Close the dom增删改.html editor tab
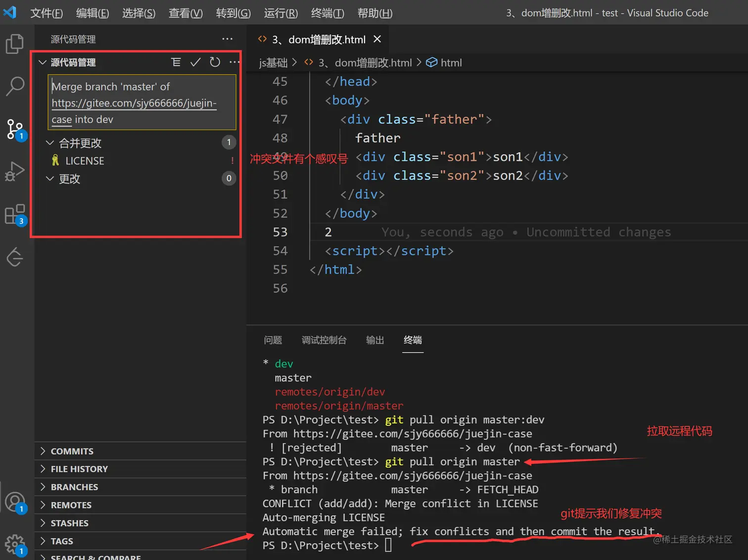Viewport: 748px width, 560px height. 377,39
